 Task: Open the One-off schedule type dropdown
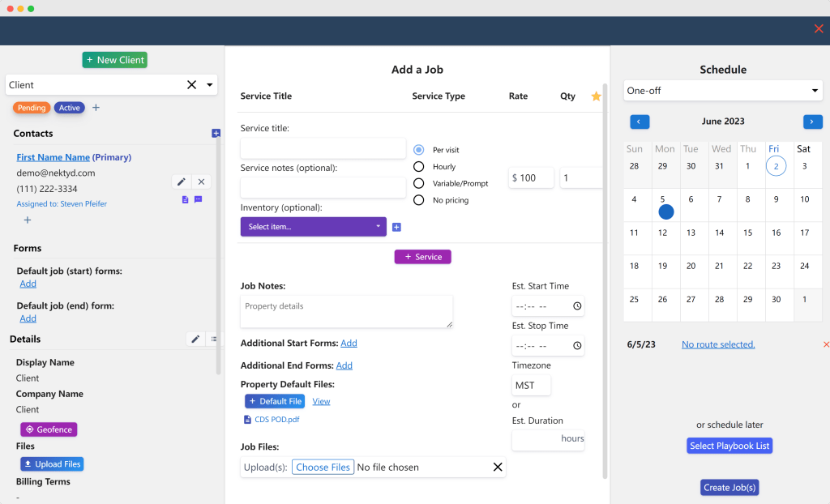(x=723, y=91)
